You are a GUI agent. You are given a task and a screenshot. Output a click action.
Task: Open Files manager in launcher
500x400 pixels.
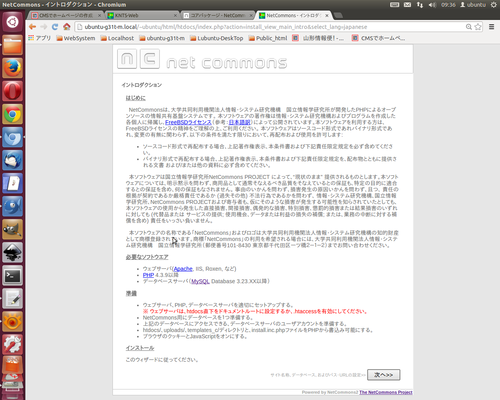[x=12, y=45]
